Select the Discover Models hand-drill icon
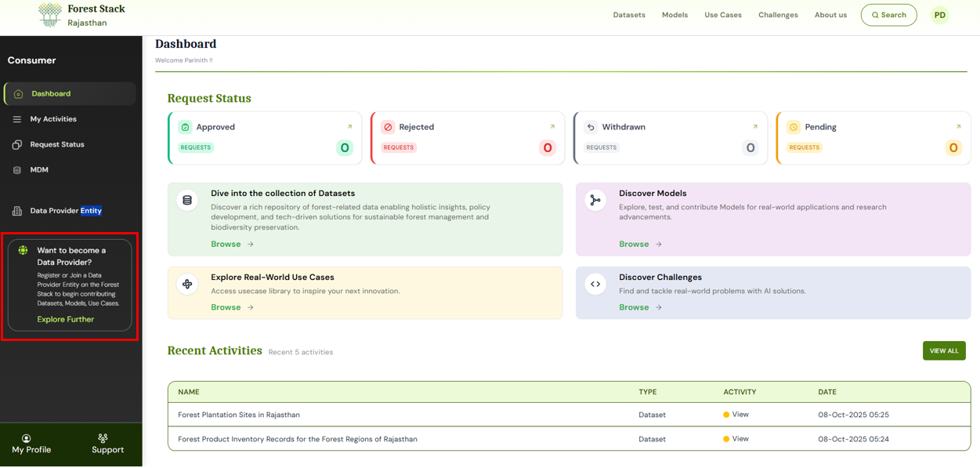Image resolution: width=980 pixels, height=468 pixels. click(595, 201)
